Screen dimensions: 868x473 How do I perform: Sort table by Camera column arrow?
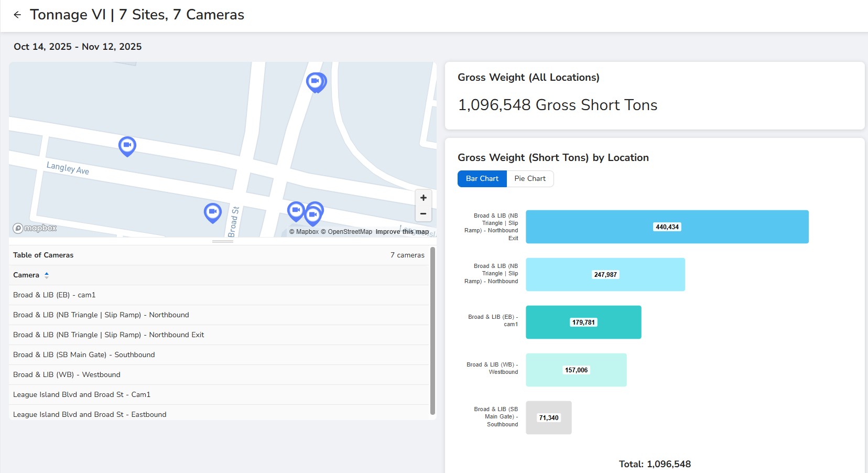[x=47, y=275]
